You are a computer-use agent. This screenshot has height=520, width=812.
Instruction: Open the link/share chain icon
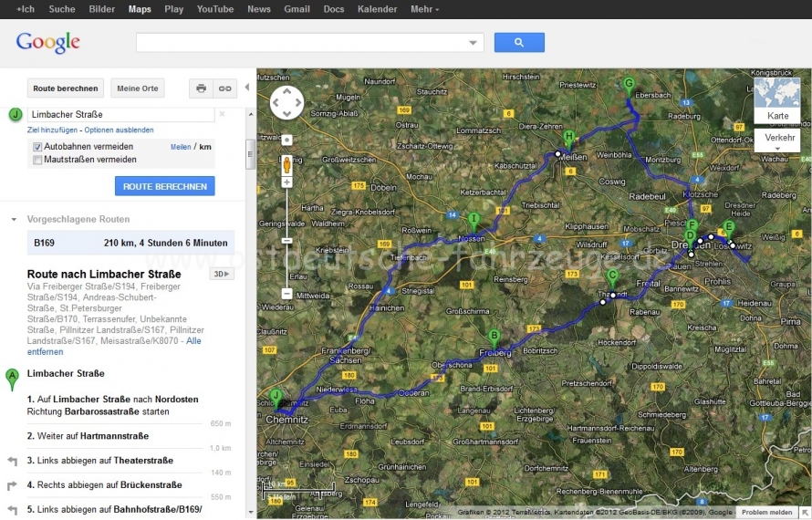coord(224,88)
